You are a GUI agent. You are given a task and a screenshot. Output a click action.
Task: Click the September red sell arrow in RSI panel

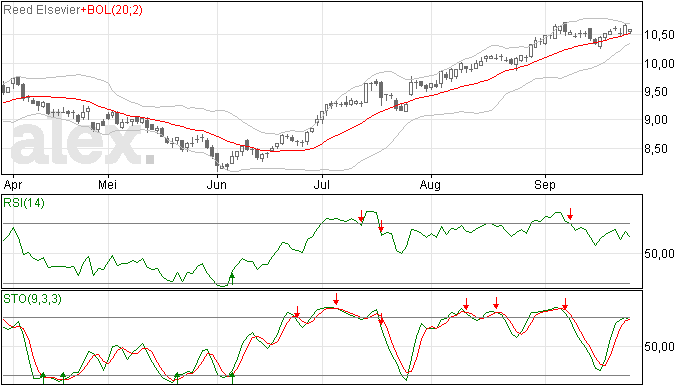click(570, 214)
